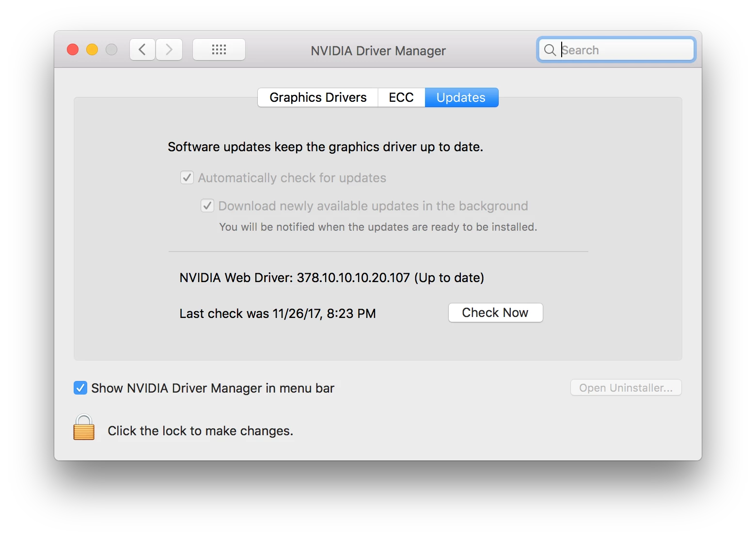Go back with the left chevron button
Screen dimensions: 756x538
point(142,49)
